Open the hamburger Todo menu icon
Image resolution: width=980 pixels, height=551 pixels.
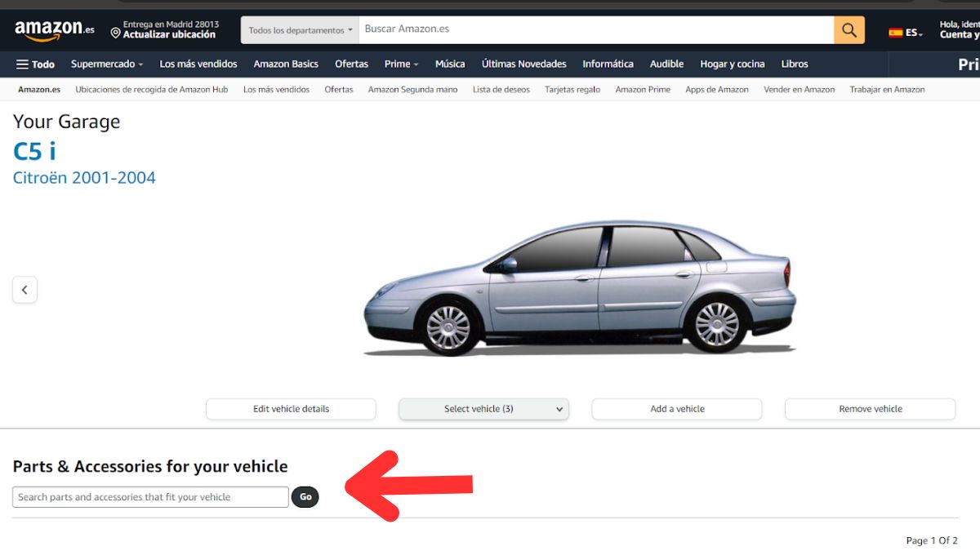pyautogui.click(x=22, y=64)
